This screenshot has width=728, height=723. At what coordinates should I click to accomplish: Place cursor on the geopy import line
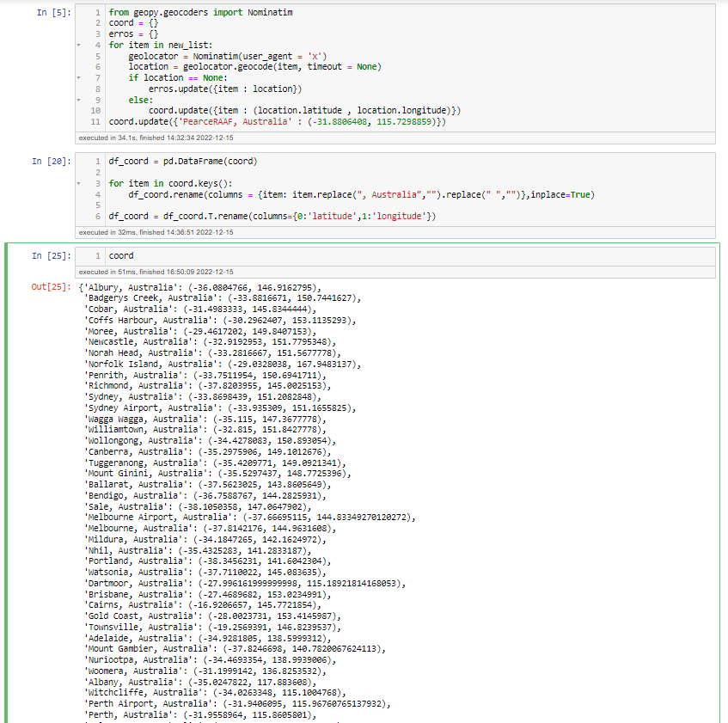click(x=200, y=13)
